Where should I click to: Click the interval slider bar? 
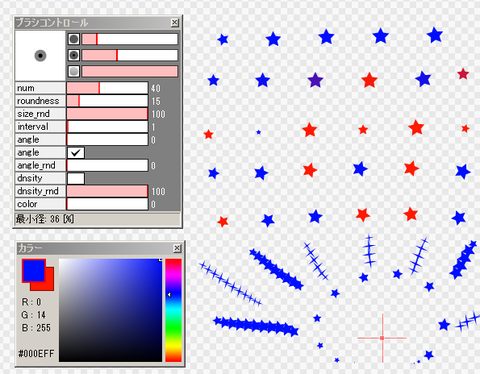pos(107,127)
